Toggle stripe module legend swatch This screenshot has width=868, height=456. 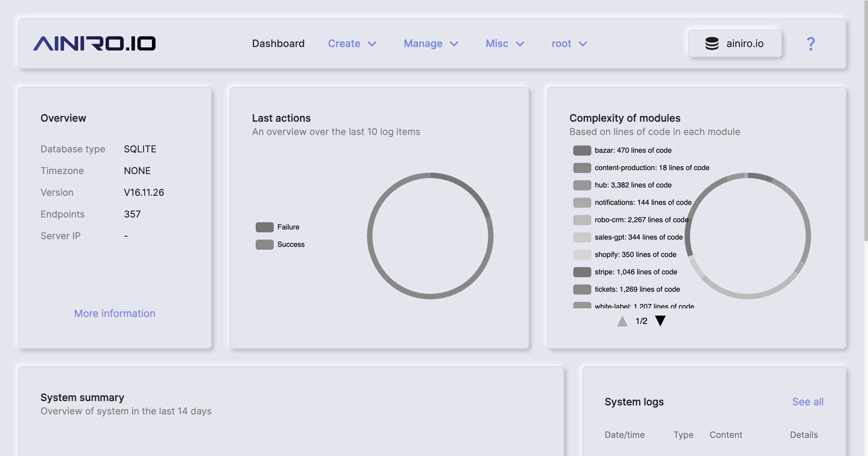582,272
